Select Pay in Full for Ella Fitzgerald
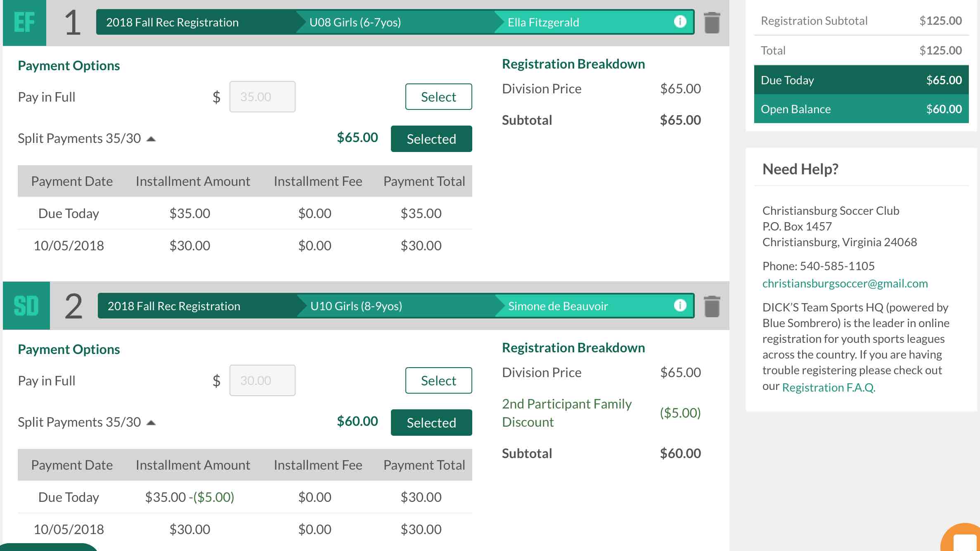 [x=438, y=97]
